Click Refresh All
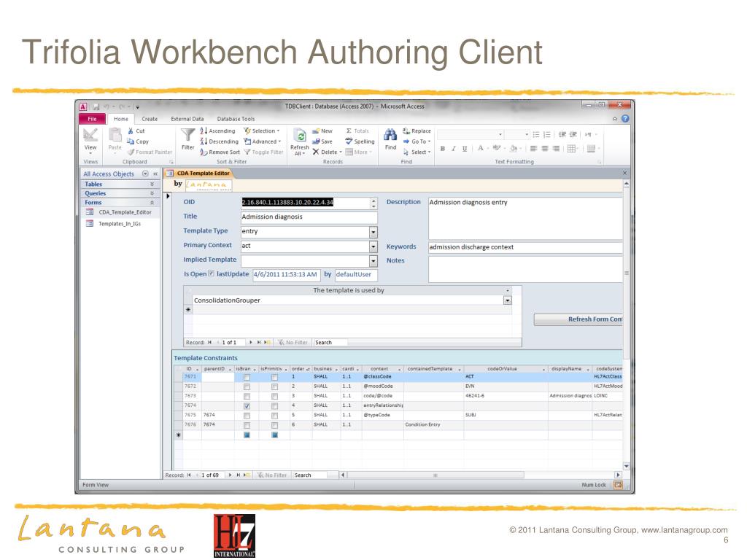Image resolution: width=747 pixels, height=560 pixels. pyautogui.click(x=300, y=142)
